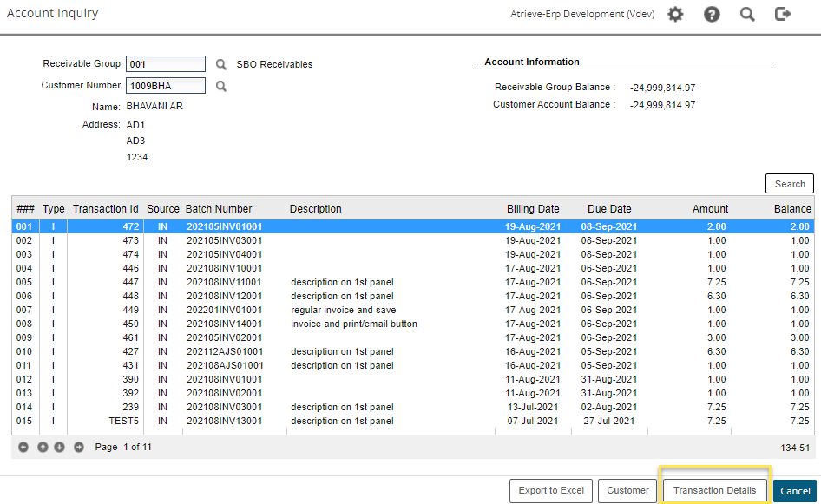Click the up arrow pagination icon
The height and width of the screenshot is (504, 821).
coord(42,447)
